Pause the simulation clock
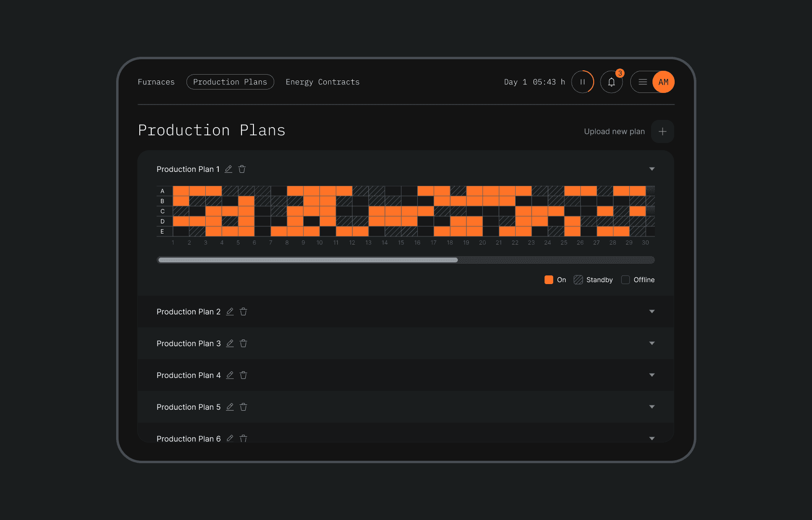 583,82
